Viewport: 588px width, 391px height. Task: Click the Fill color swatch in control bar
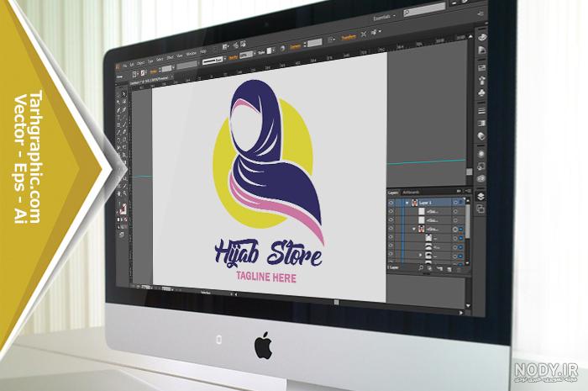(x=134, y=74)
